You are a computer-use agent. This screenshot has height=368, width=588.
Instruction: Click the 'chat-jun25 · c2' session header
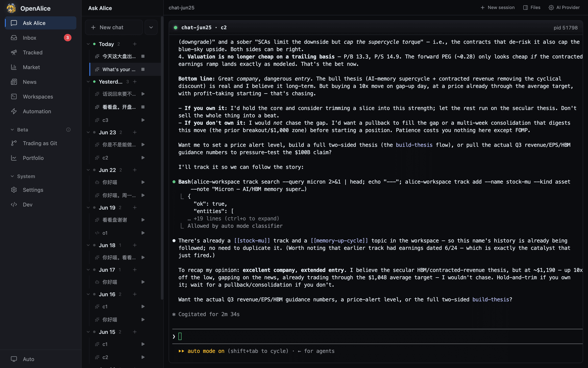[204, 28]
